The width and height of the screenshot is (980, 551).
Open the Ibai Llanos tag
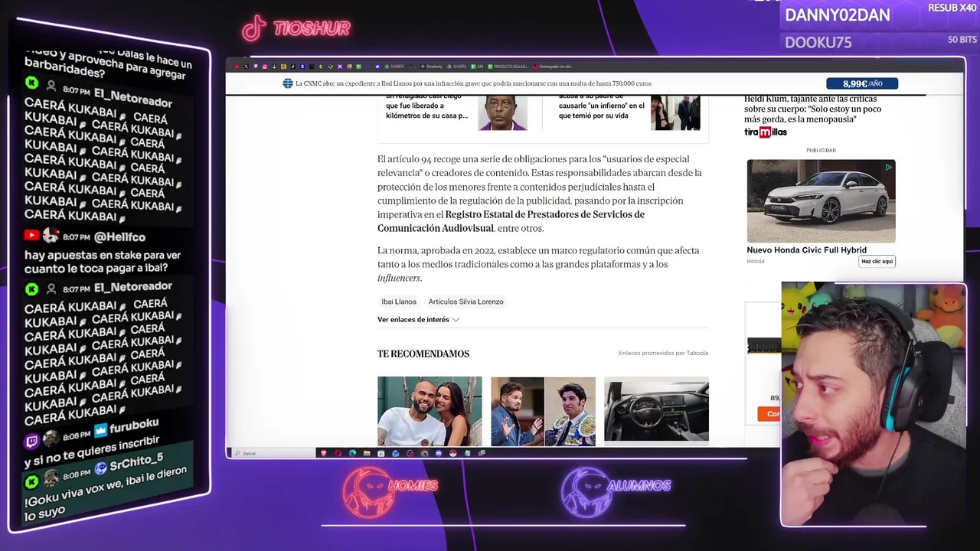[x=399, y=302]
